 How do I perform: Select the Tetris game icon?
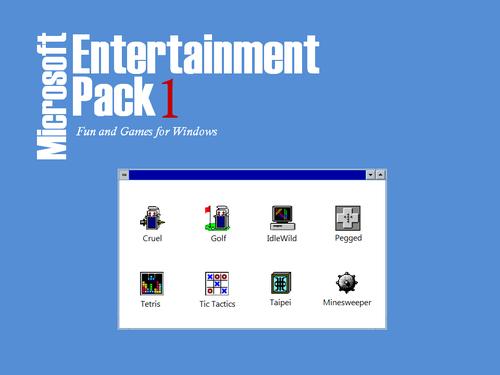[x=152, y=284]
